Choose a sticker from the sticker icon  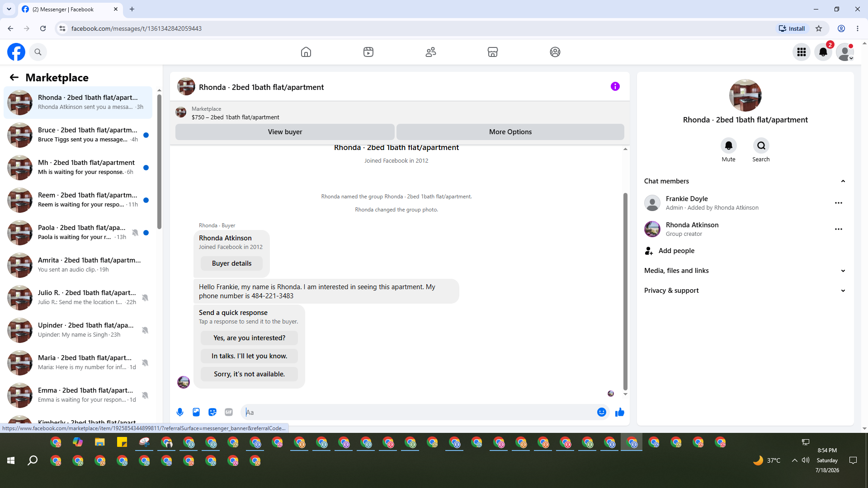coord(212,412)
